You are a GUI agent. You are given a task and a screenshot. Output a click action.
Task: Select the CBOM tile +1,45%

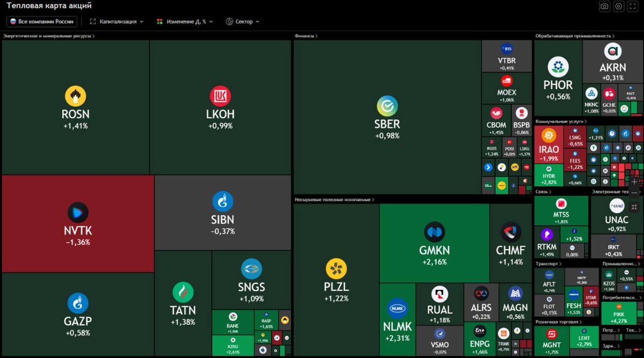496,120
